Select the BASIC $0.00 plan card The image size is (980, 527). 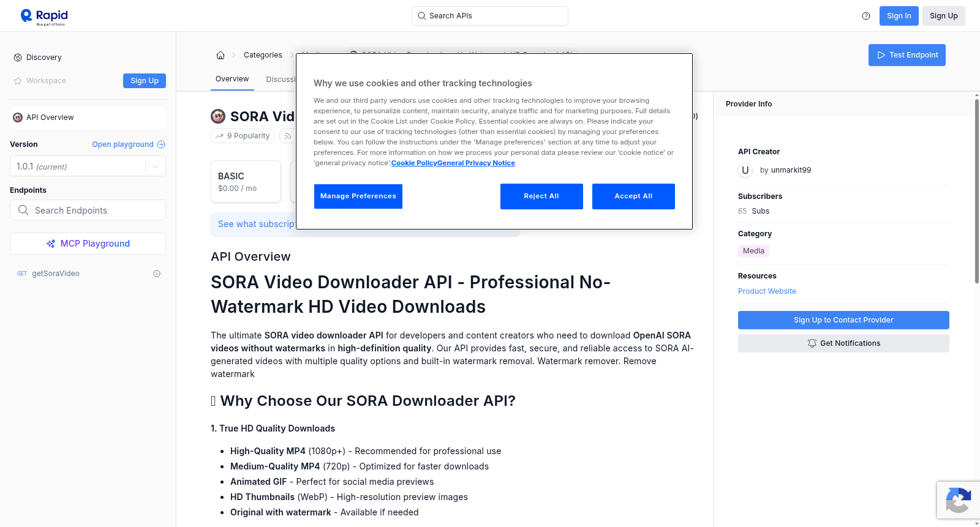click(246, 182)
